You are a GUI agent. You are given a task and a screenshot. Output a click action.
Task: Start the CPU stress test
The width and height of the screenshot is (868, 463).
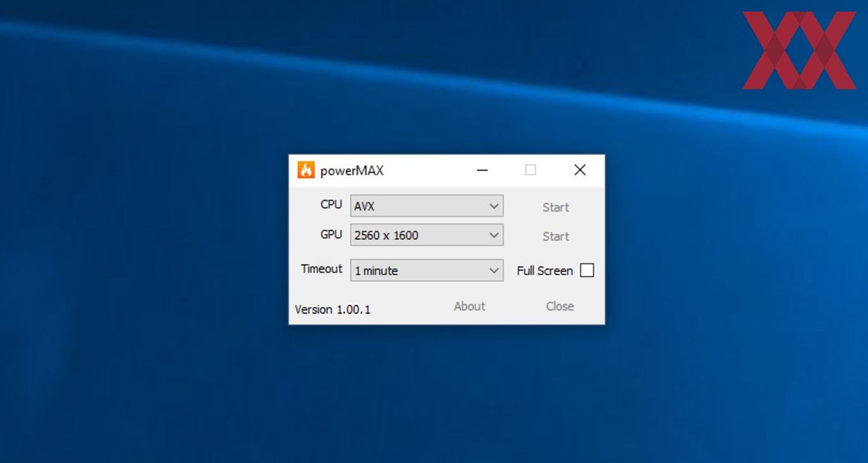pyautogui.click(x=556, y=207)
